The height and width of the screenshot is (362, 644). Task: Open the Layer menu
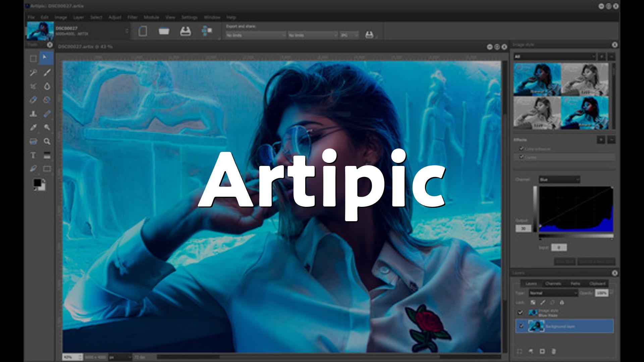pos(78,17)
